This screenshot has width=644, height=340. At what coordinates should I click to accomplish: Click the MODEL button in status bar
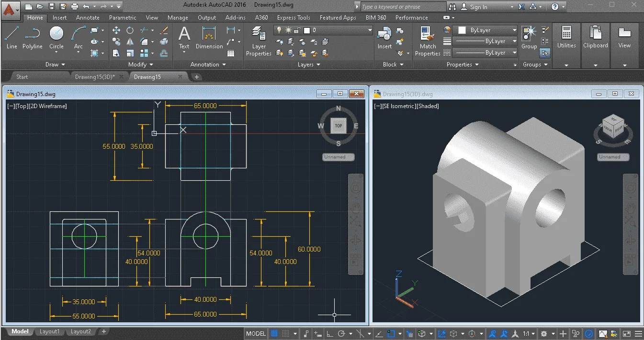pyautogui.click(x=256, y=334)
